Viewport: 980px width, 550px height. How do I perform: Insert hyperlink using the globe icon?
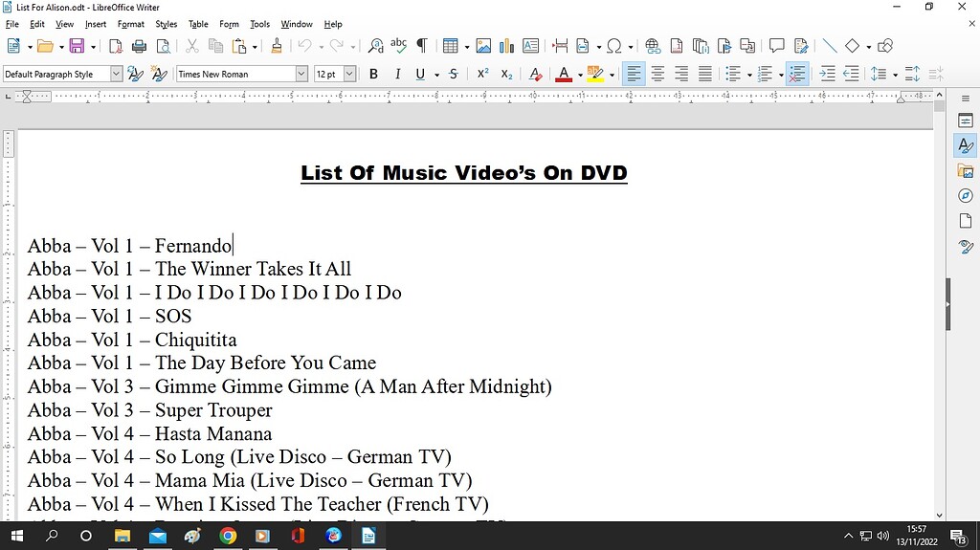(653, 46)
